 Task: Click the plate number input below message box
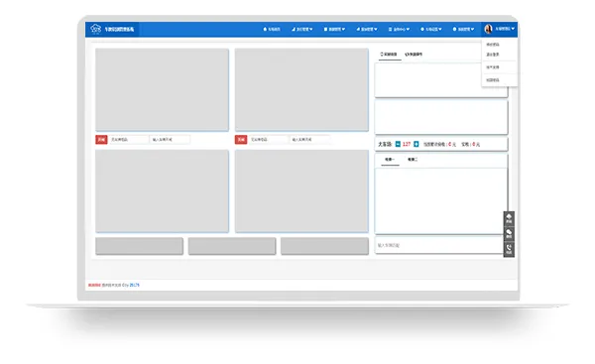coord(439,245)
